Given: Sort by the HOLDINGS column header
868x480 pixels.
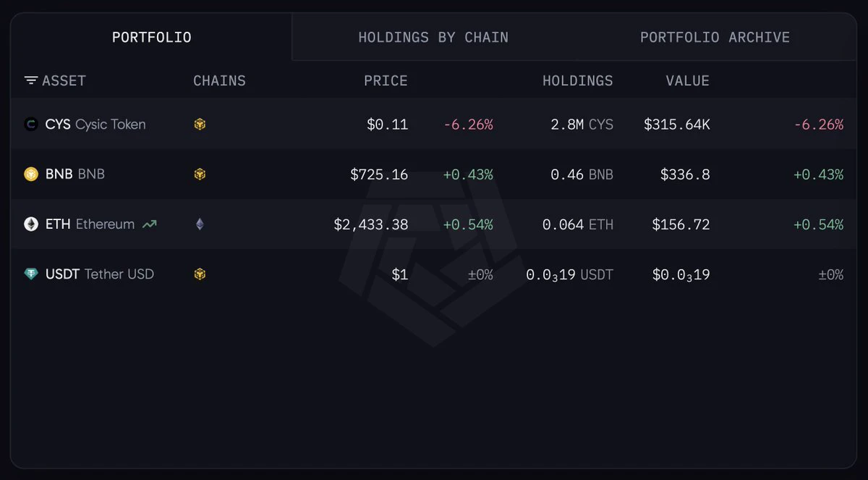Looking at the screenshot, I should coord(577,81).
